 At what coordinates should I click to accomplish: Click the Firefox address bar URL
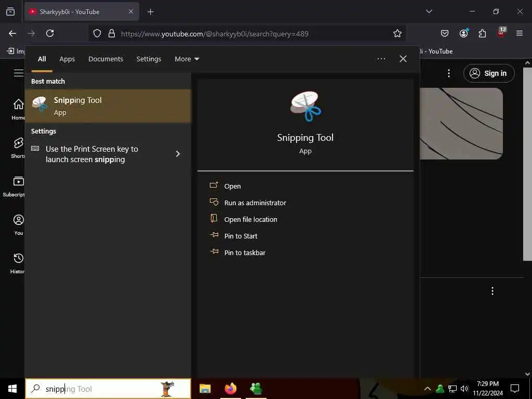pos(215,34)
